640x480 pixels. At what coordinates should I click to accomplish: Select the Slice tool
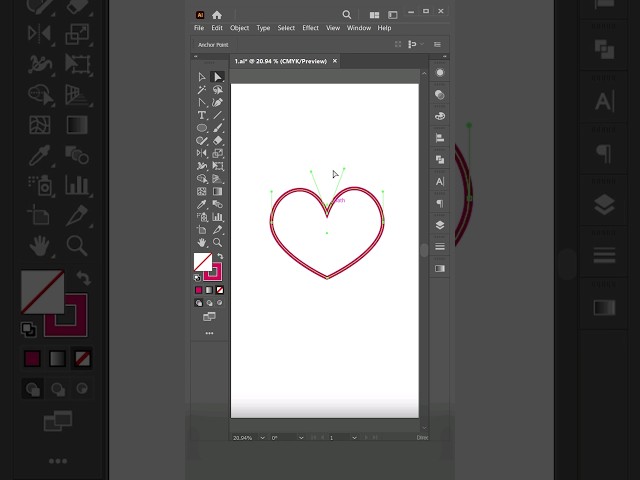(218, 229)
